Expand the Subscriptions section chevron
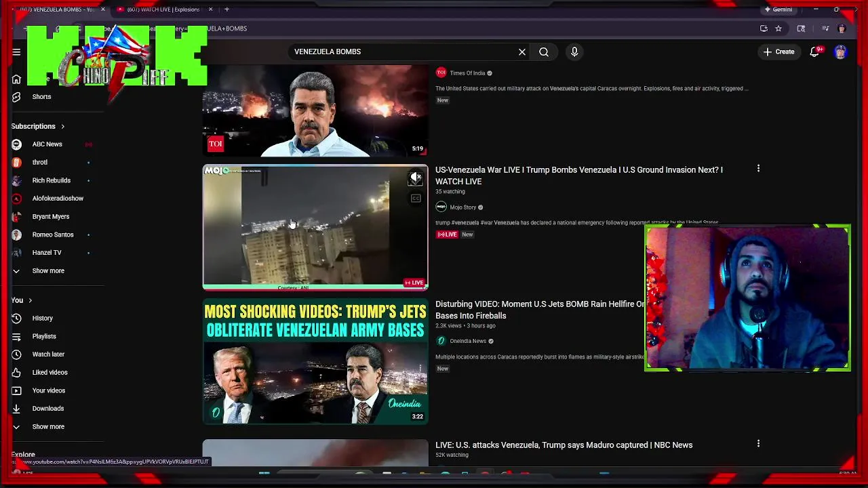Image resolution: width=868 pixels, height=488 pixels. tap(63, 126)
